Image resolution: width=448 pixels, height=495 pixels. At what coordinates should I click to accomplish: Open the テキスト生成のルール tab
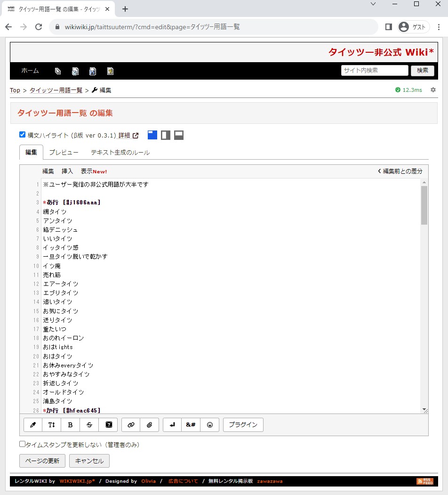pyautogui.click(x=120, y=153)
